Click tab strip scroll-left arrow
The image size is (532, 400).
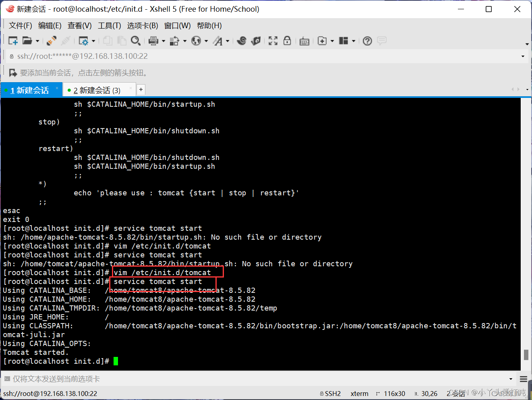[512, 89]
